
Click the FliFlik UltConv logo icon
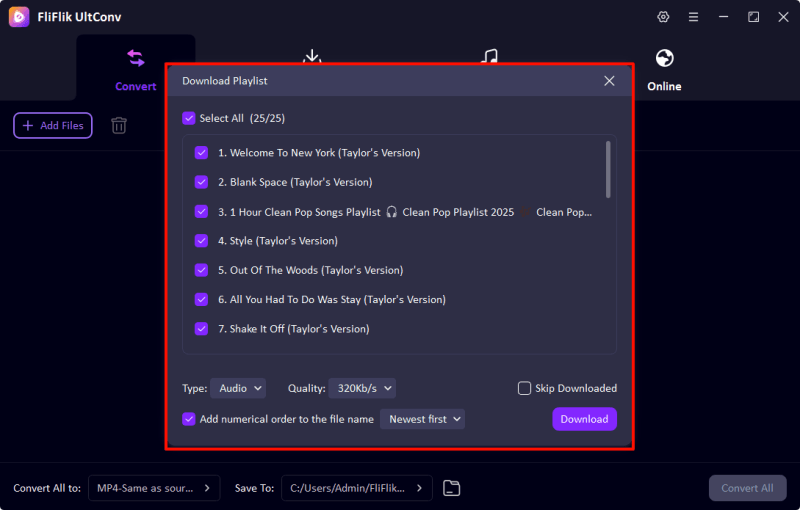(x=19, y=17)
